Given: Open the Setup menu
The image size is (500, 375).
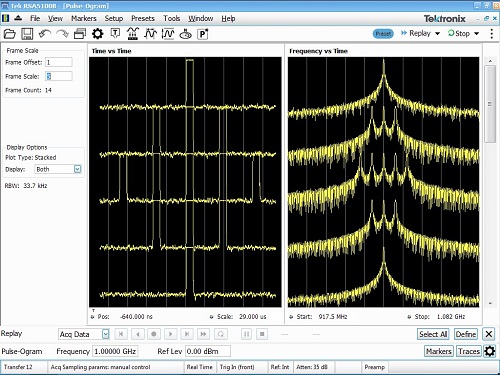Looking at the screenshot, I should coord(114,18).
